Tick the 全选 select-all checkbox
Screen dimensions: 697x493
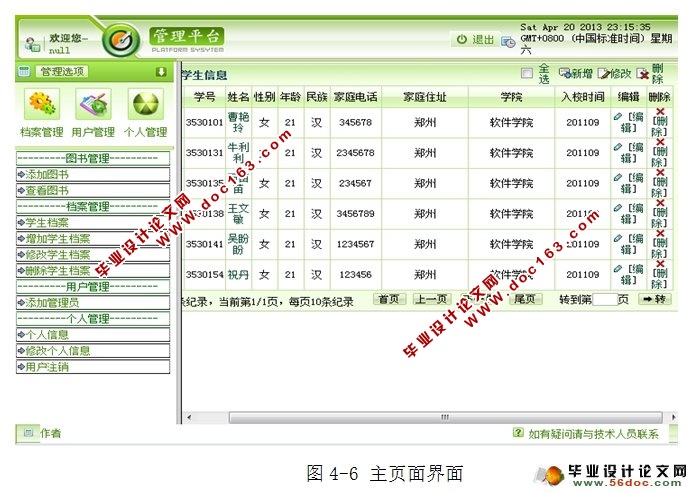tap(526, 73)
